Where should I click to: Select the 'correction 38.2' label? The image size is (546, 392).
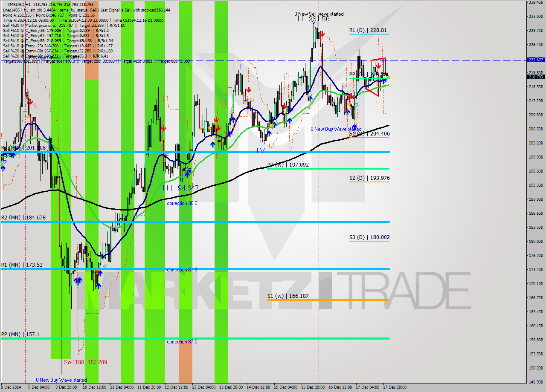tap(182, 204)
